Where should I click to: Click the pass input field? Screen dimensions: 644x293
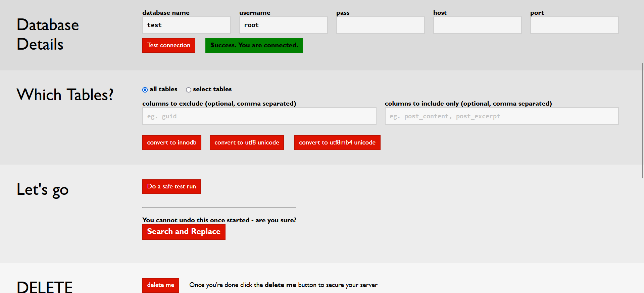click(380, 25)
